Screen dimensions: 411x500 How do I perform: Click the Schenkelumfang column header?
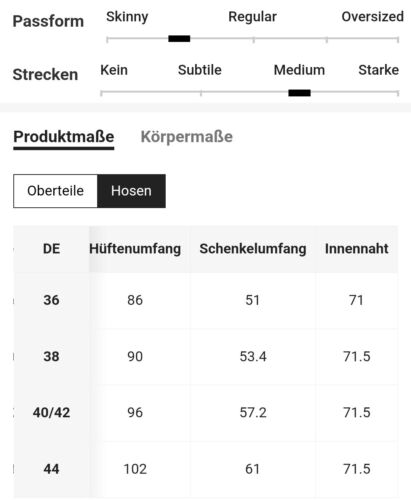[x=253, y=249]
